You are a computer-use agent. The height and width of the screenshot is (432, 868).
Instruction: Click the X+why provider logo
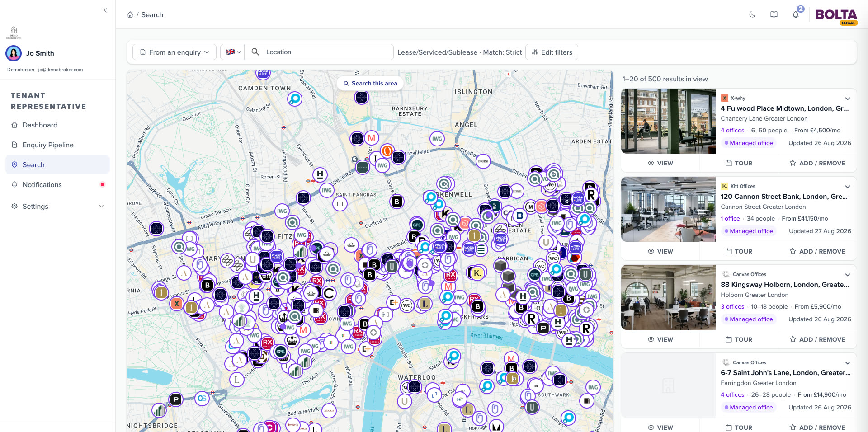click(725, 98)
